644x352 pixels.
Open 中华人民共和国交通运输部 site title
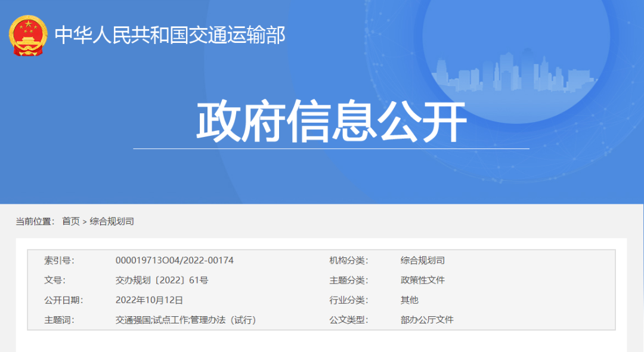pos(170,35)
